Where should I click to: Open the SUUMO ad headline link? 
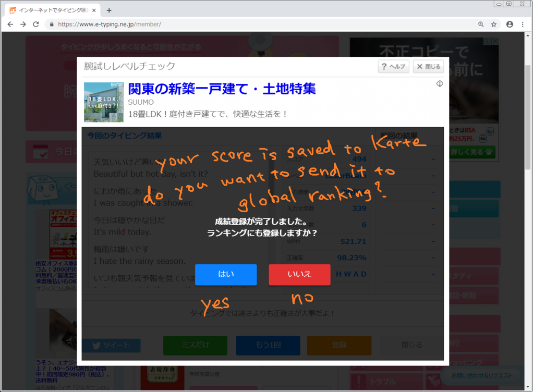click(x=222, y=89)
